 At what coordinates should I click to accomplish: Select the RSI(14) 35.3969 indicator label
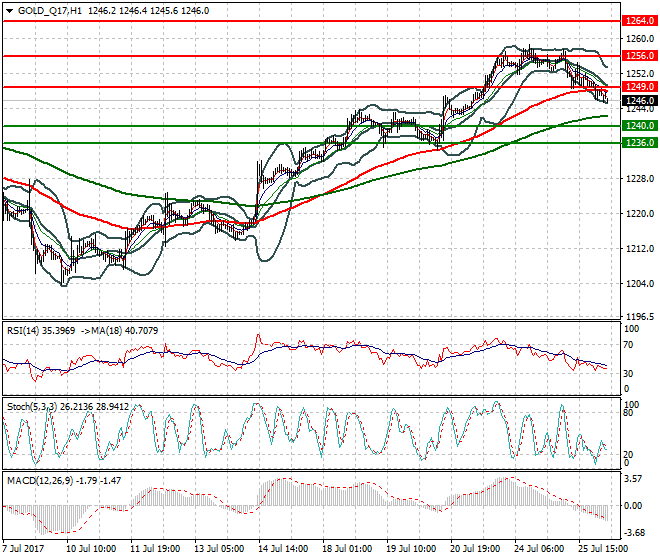click(41, 331)
